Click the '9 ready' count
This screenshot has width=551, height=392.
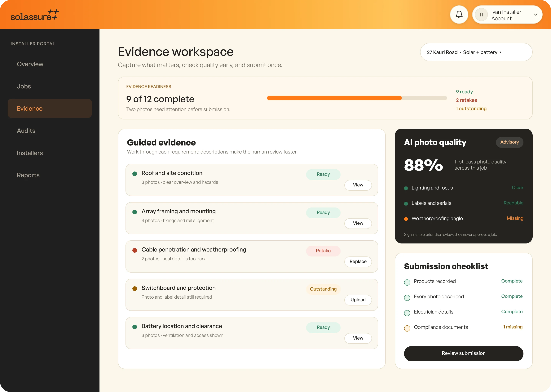pos(464,92)
